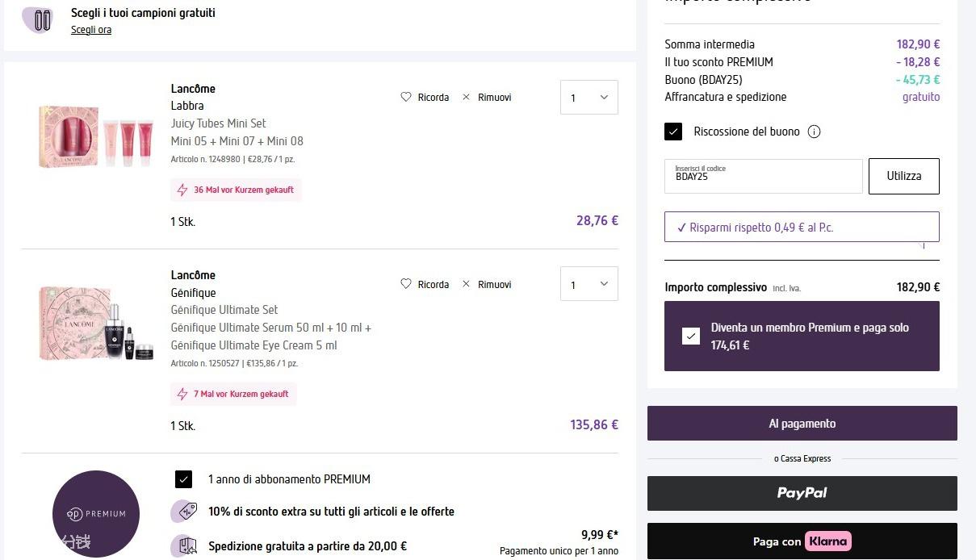Screen dimensions: 976x560
Task: Click the heart icon for Génifique Ultimate Set
Action: [406, 284]
